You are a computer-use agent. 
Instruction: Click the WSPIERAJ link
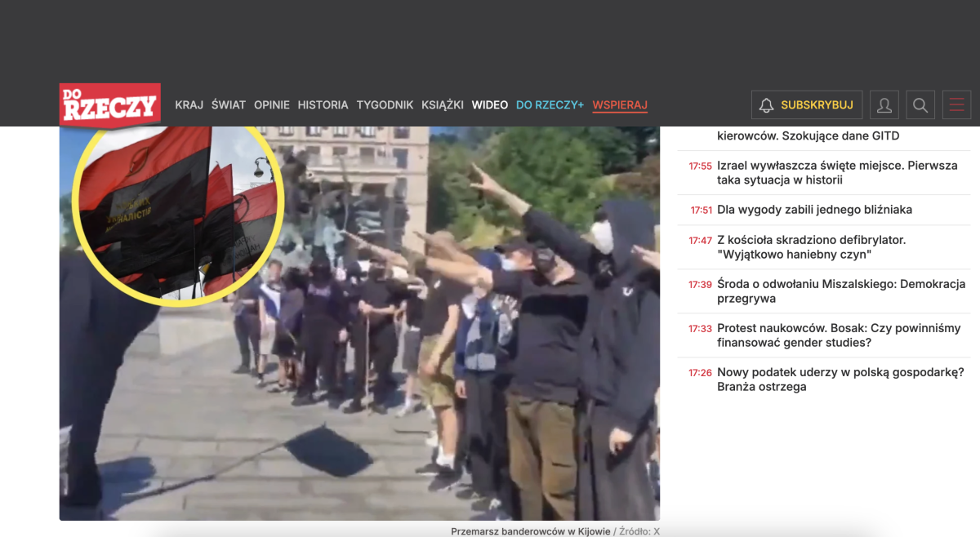[x=620, y=105]
